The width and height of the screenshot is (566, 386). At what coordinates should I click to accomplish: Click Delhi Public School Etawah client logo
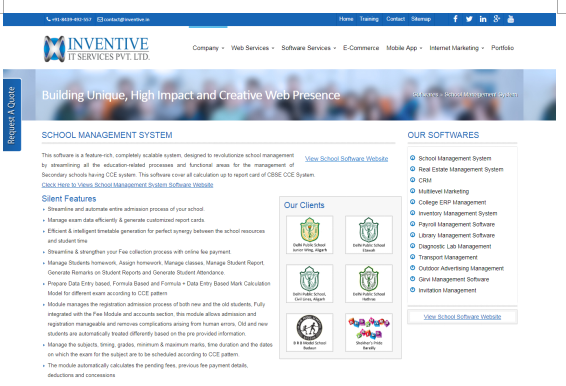pos(369,235)
